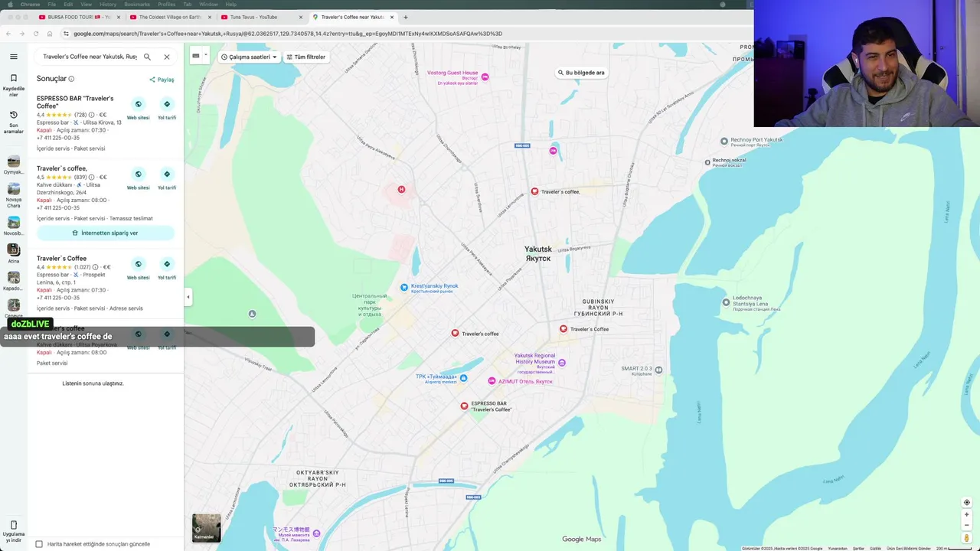Show your location on map
The image size is (980, 551).
[966, 503]
